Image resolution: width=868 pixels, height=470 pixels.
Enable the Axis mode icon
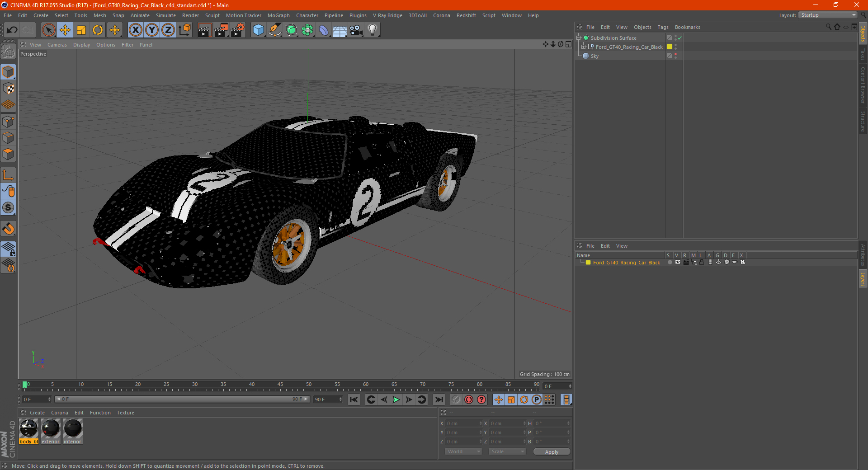coord(8,175)
